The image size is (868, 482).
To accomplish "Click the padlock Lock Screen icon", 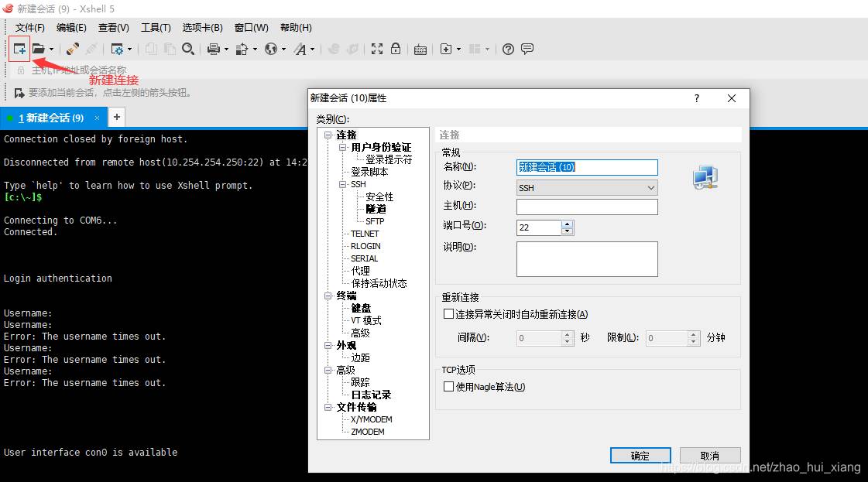I will (395, 49).
